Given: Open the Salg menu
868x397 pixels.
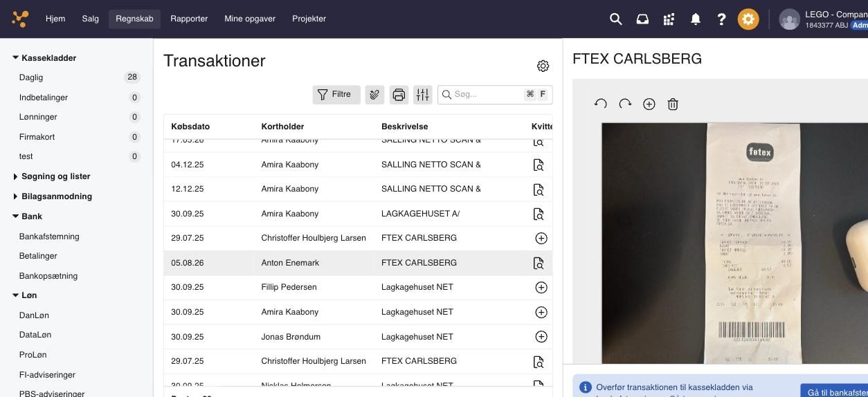Looking at the screenshot, I should pyautogui.click(x=90, y=19).
